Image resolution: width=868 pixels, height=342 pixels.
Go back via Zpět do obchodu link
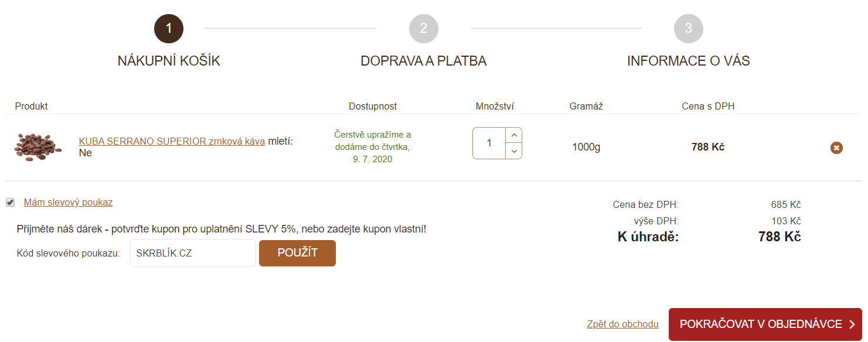tap(622, 324)
